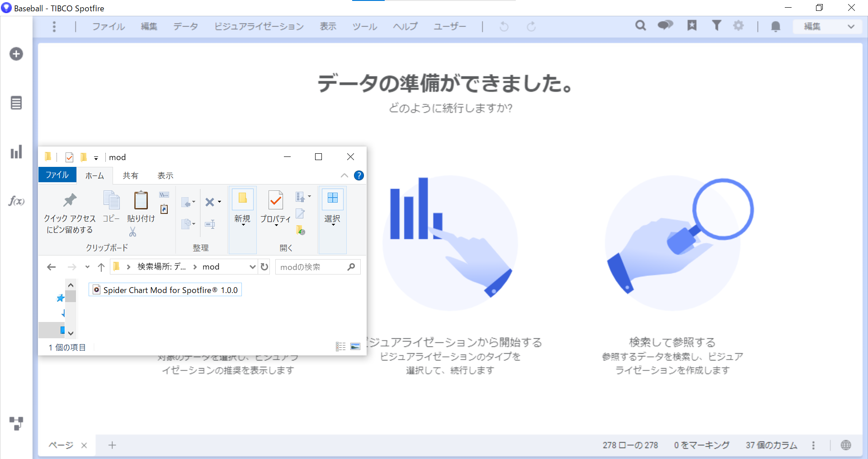868x459 pixels.
Task: Click the globe icon in status bar
Action: click(846, 445)
